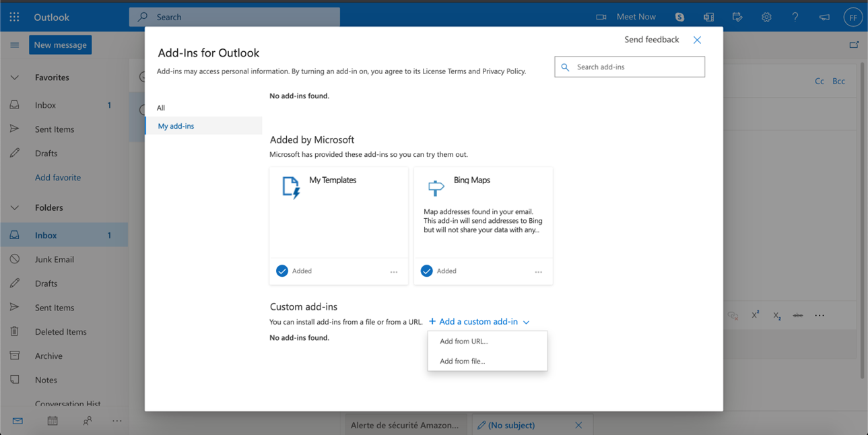
Task: Collapse the Favorites section chevron
Action: tap(14, 77)
